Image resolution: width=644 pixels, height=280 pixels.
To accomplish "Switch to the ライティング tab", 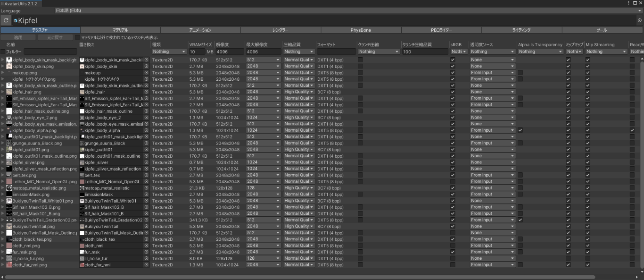I will [521, 30].
